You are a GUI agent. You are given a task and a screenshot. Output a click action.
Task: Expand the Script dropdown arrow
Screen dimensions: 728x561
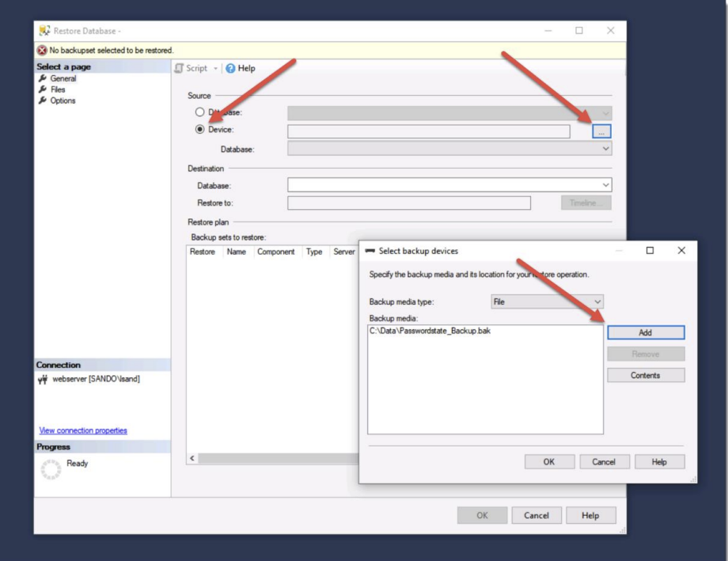[215, 68]
